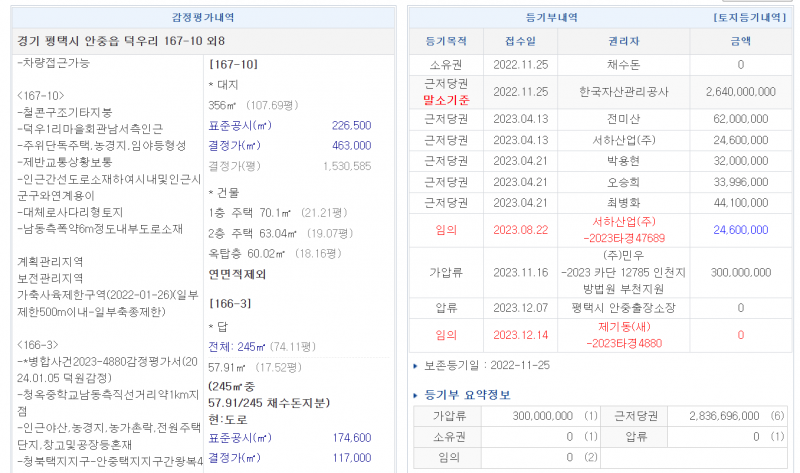Screen dimensions: 800x473
Task: Click the 제기동(새) -2023타경4880 entry
Action: [623, 335]
